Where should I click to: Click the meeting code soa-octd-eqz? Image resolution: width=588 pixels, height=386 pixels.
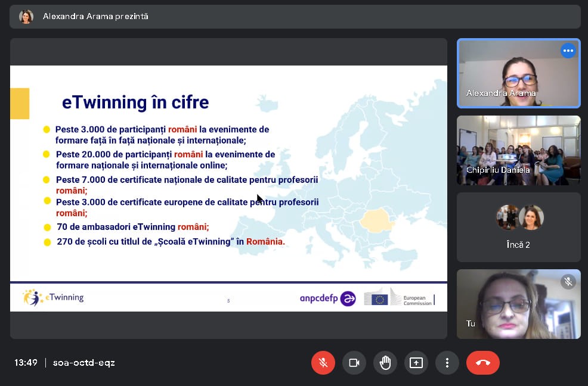coord(84,363)
